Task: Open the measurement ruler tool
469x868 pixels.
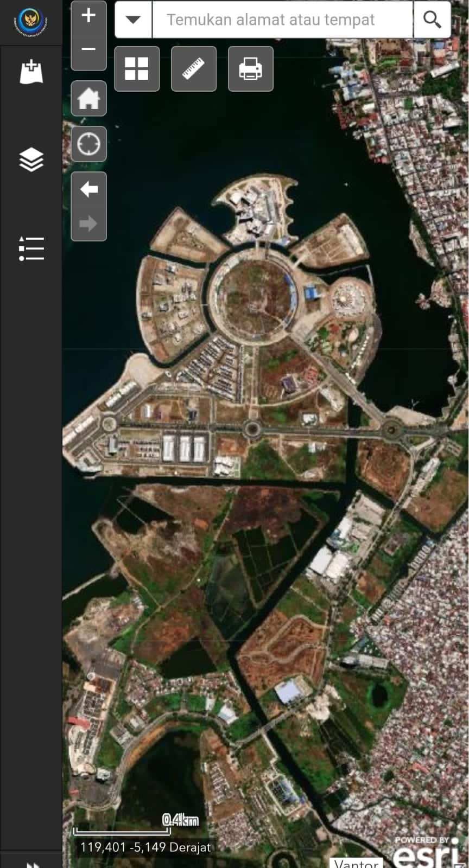Action: pos(194,69)
